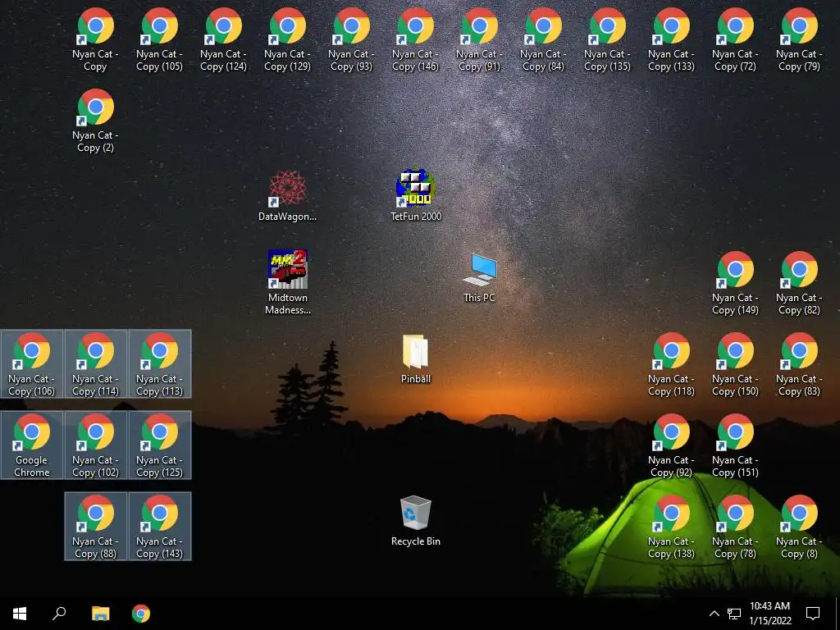Select Nyan Cat - Copy (91) shortcut
Screen dimensions: 840x630
[479, 40]
